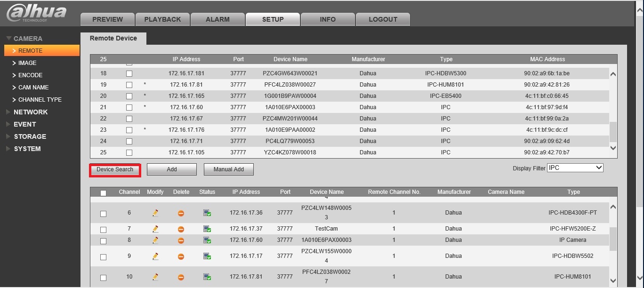Open the Display Filter IPC dropdown
Viewport: 644px width, 288px height.
click(575, 168)
